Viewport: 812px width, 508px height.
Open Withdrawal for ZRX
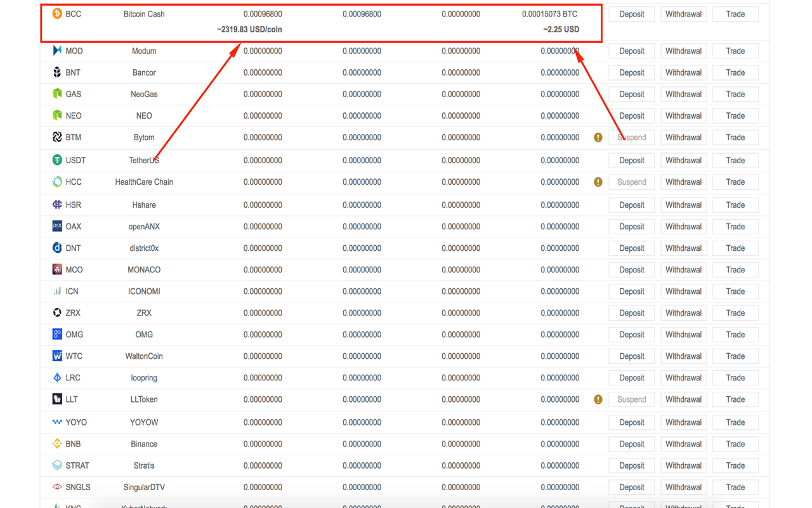click(683, 312)
